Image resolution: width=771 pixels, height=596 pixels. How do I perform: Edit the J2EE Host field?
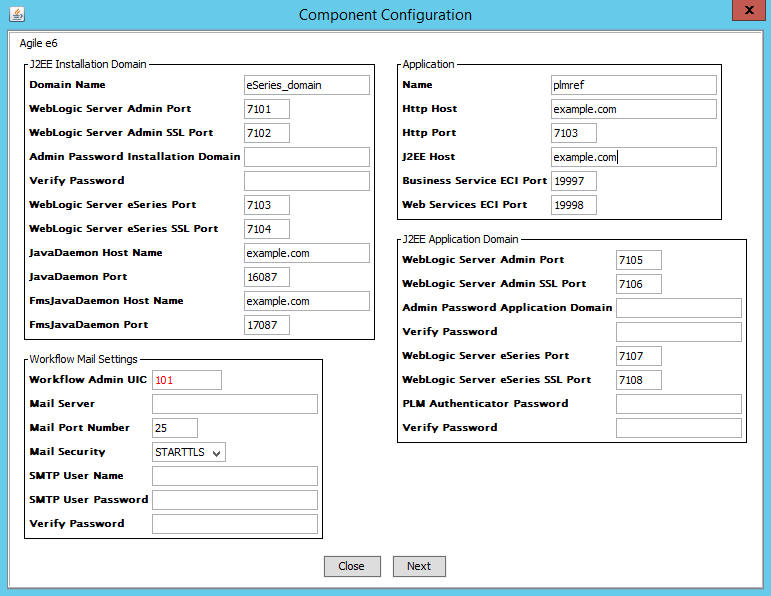point(634,157)
